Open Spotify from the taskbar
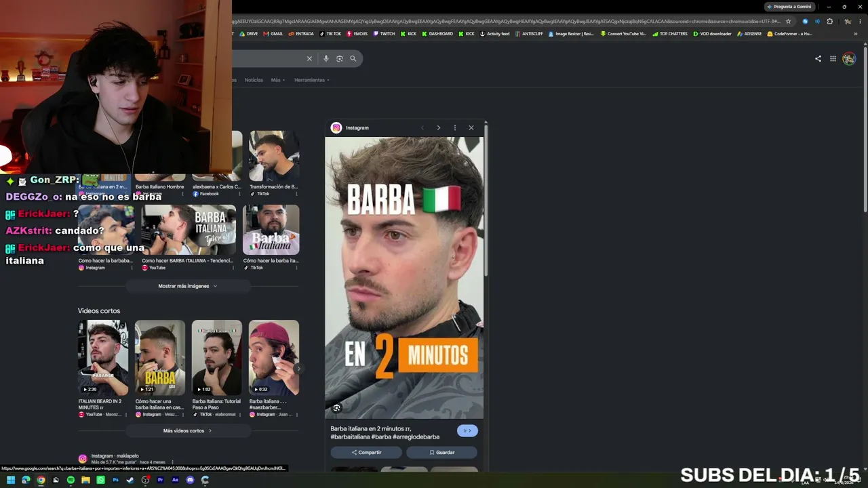The image size is (868, 488). [x=71, y=480]
